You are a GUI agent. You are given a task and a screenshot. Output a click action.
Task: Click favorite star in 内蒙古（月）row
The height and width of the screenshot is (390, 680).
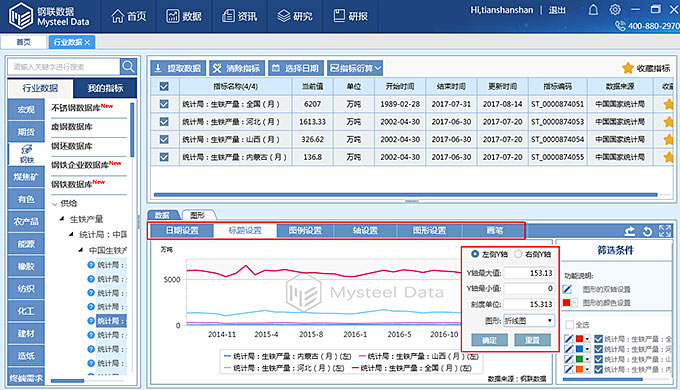point(668,157)
